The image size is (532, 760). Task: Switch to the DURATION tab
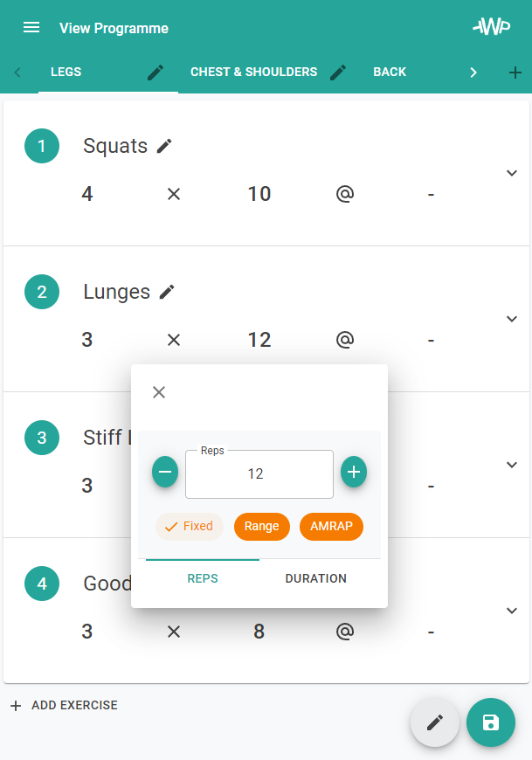[x=316, y=578]
